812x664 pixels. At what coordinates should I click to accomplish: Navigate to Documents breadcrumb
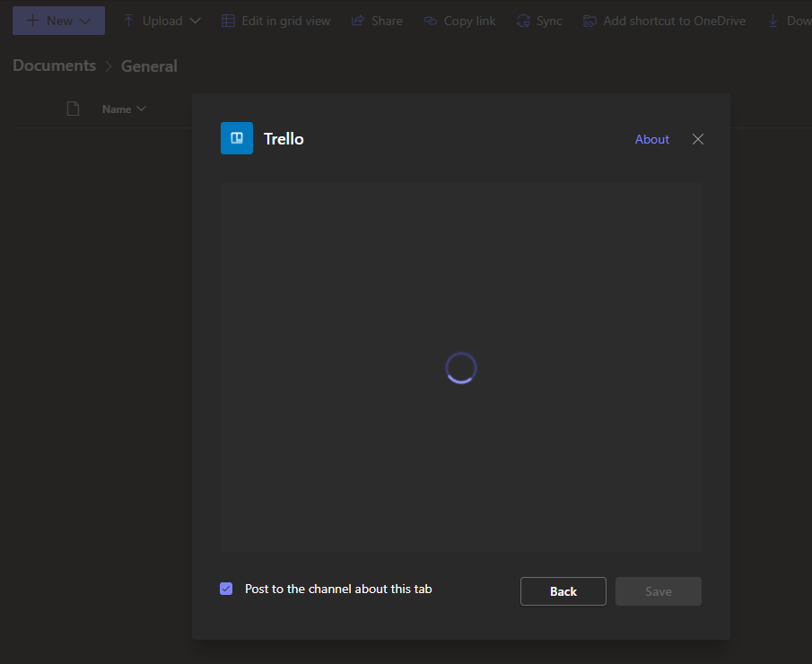point(55,66)
